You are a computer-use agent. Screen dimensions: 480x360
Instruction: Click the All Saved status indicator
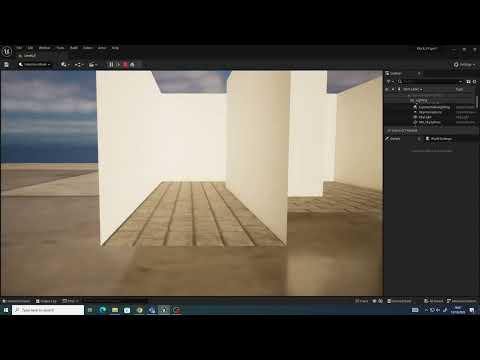(x=433, y=301)
